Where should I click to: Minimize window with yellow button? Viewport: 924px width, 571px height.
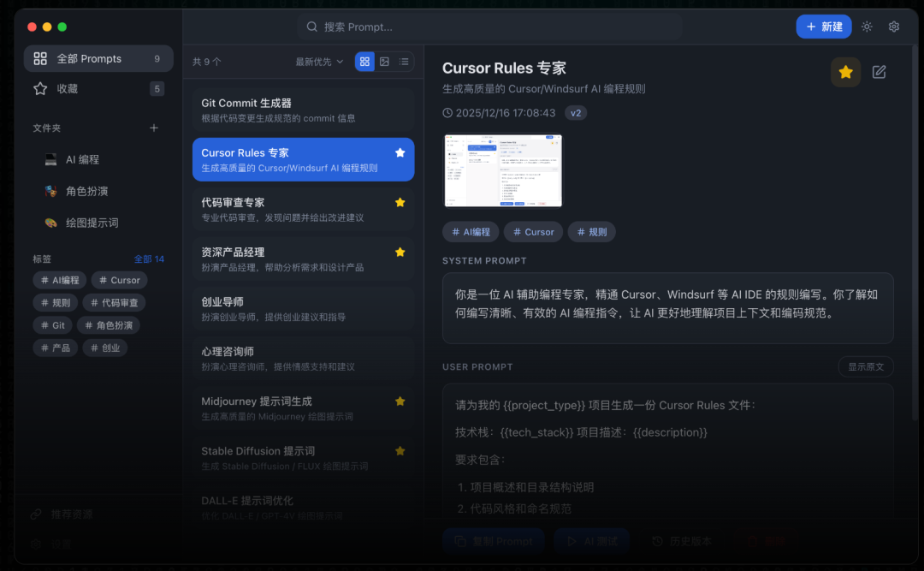47,27
